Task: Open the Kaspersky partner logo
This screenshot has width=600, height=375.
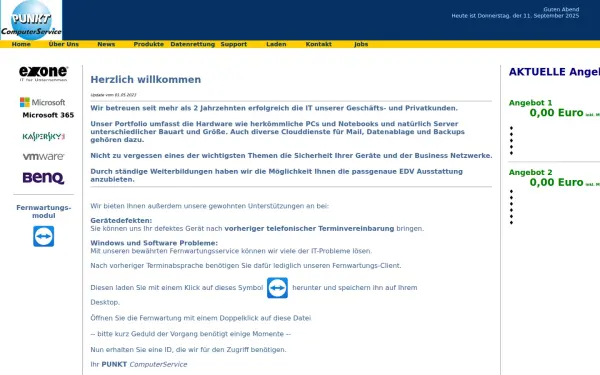Action: [44, 136]
